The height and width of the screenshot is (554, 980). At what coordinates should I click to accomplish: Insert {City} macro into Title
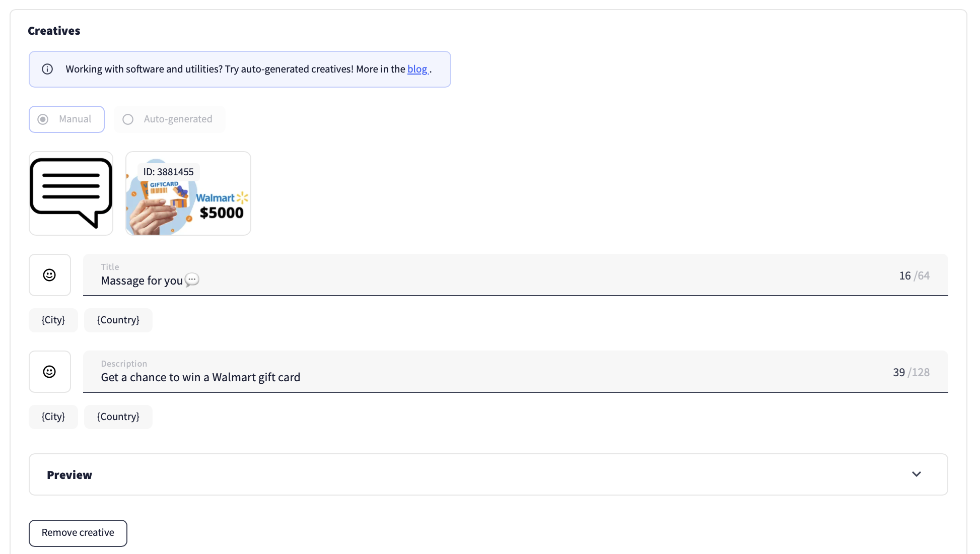(53, 320)
